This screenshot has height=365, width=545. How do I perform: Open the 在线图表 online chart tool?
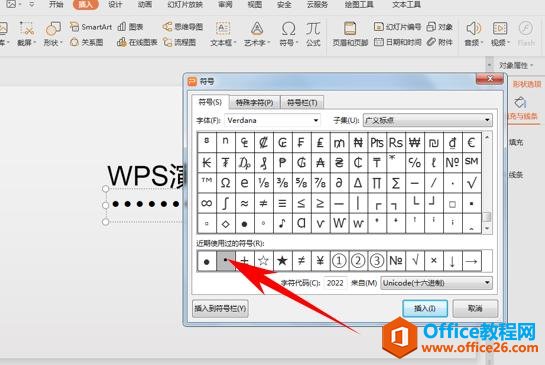137,42
